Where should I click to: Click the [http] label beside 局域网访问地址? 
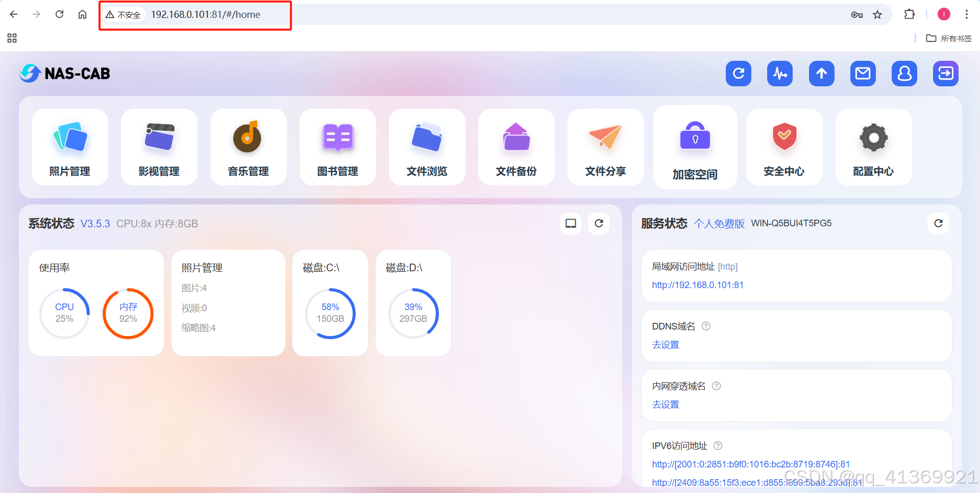(x=728, y=267)
